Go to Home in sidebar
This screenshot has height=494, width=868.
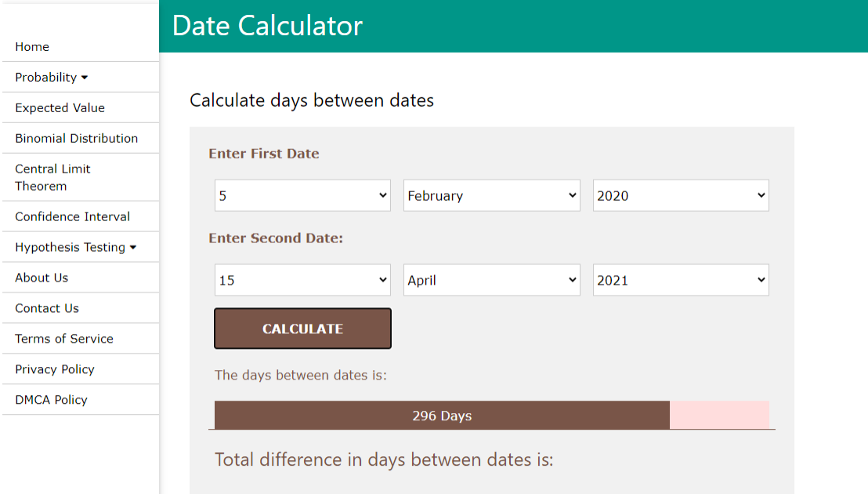tap(32, 47)
